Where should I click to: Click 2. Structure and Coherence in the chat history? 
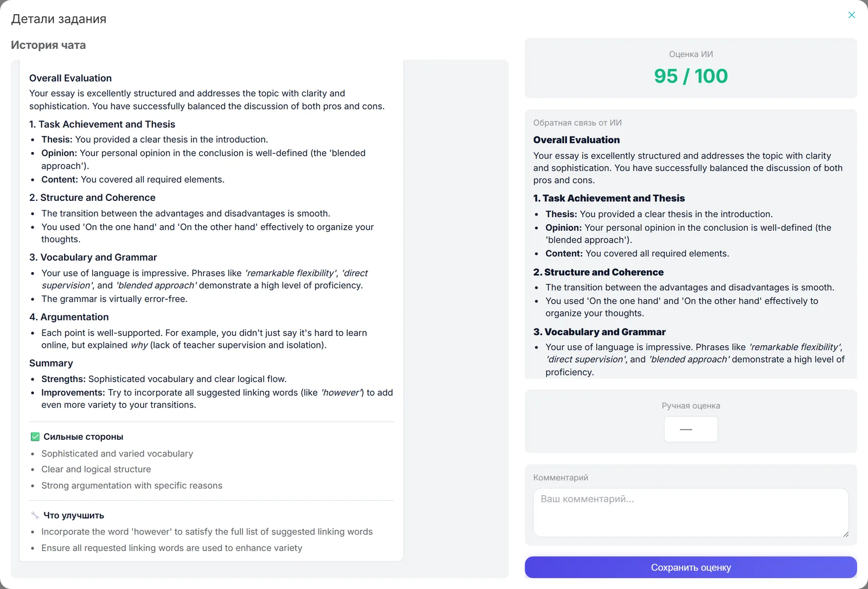[92, 198]
